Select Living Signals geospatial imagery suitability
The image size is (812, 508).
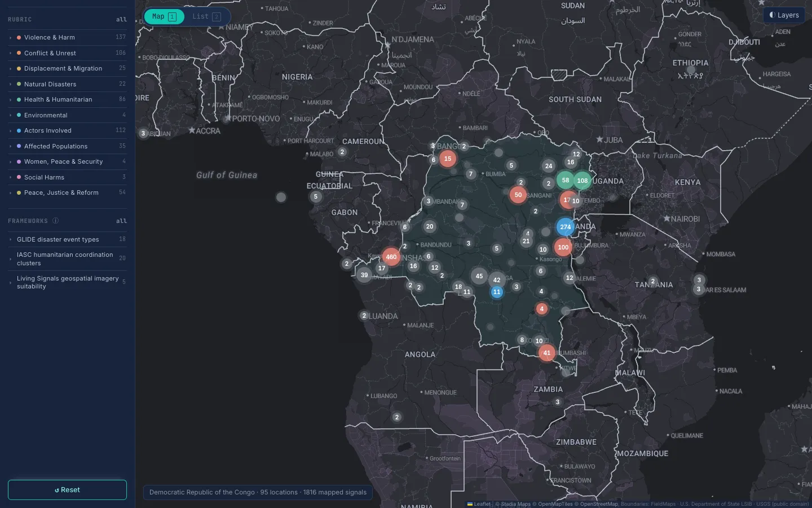tap(67, 282)
